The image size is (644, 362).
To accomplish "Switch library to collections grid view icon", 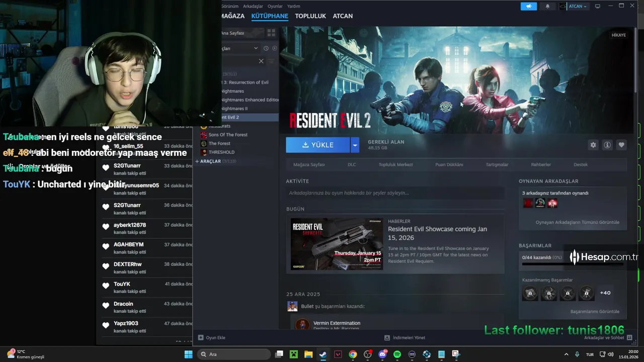I will 271,33.
